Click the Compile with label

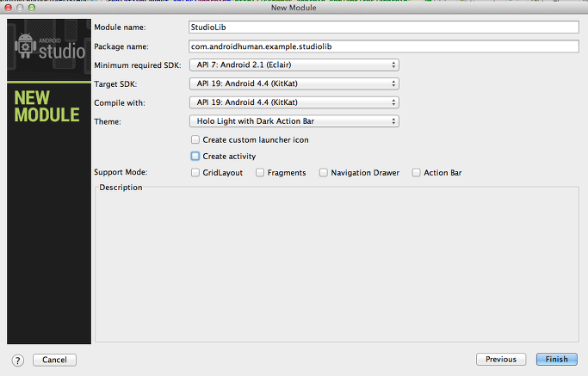[120, 102]
